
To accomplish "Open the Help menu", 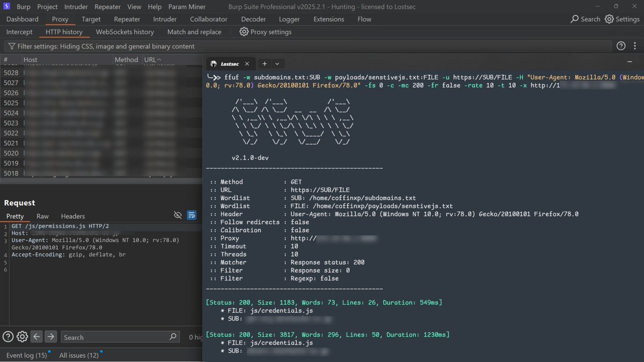I will tap(155, 7).
